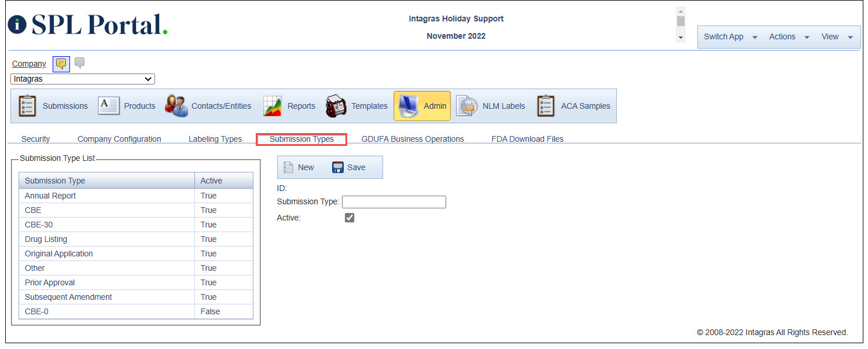Open the Intagras company dropdown
The height and width of the screenshot is (349, 868).
coord(83,79)
